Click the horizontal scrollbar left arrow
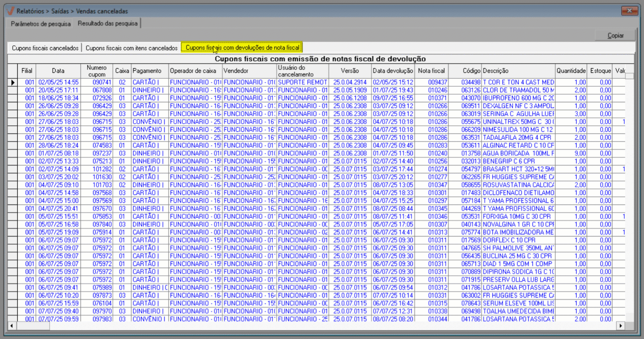 coord(11,326)
